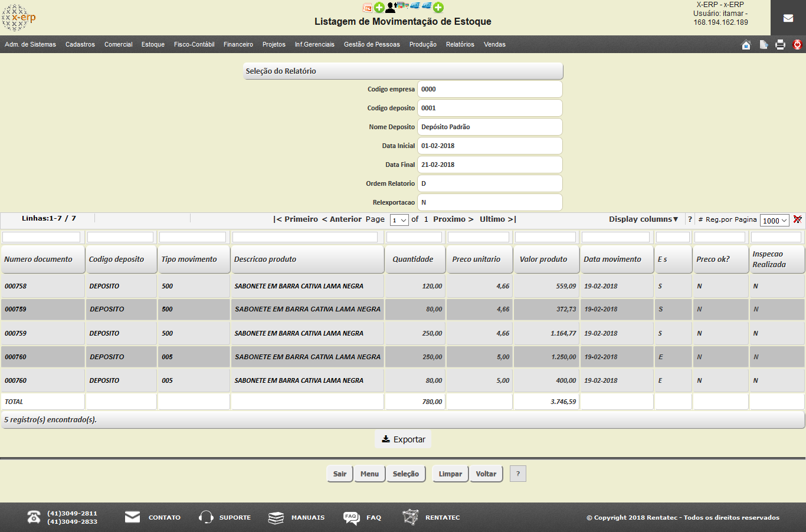Click the black user silhouette icon

[390, 8]
